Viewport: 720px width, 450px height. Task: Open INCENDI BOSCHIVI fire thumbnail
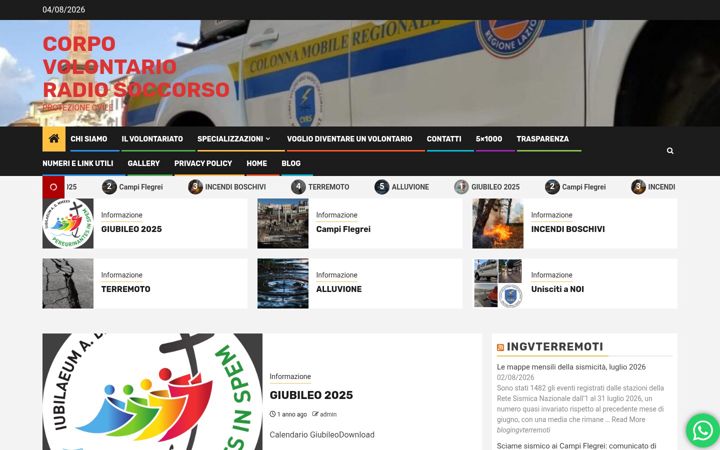coord(498,224)
